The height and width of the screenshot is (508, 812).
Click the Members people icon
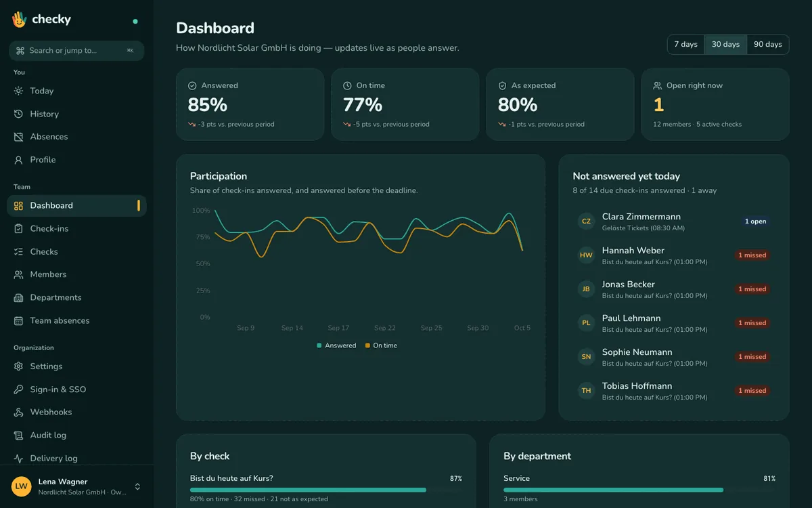click(18, 274)
